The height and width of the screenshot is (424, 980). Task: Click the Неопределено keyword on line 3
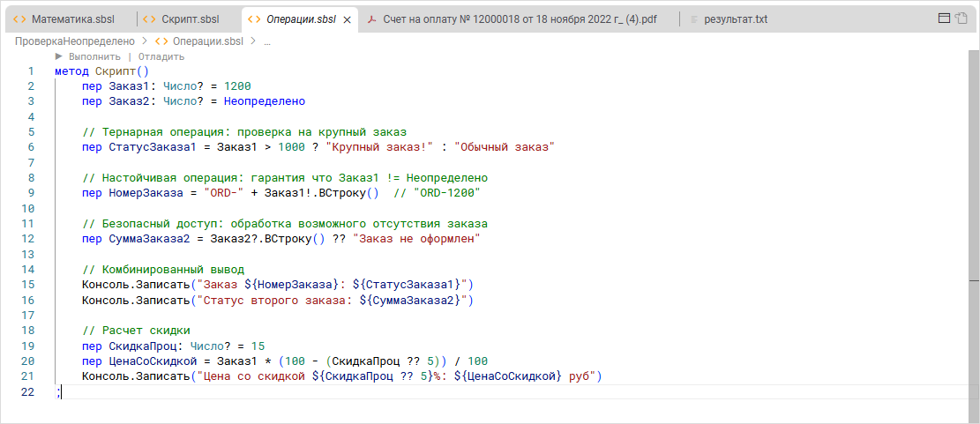pos(264,101)
